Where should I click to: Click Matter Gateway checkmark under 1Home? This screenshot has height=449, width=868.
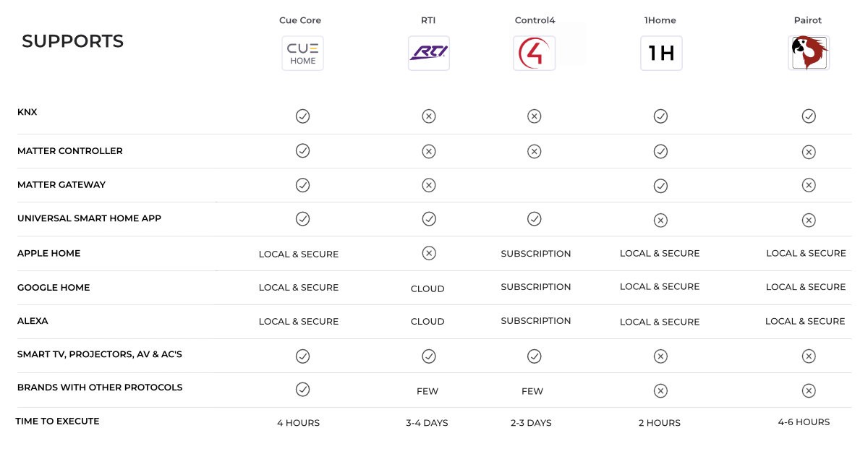tap(660, 186)
